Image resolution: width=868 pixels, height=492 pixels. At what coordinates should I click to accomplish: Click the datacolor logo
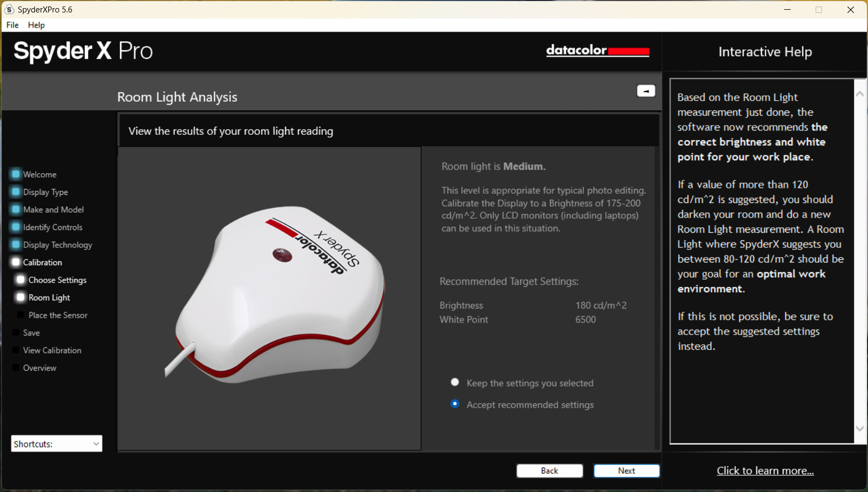point(598,50)
